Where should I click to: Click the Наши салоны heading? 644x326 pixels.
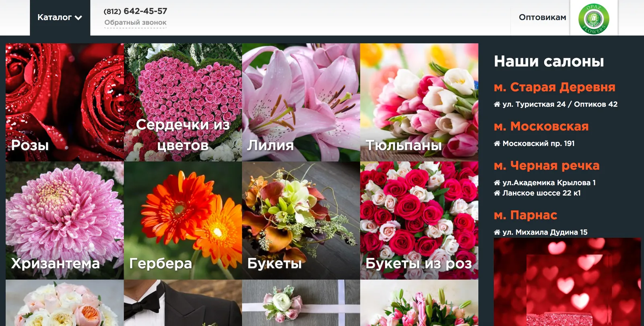pos(549,61)
